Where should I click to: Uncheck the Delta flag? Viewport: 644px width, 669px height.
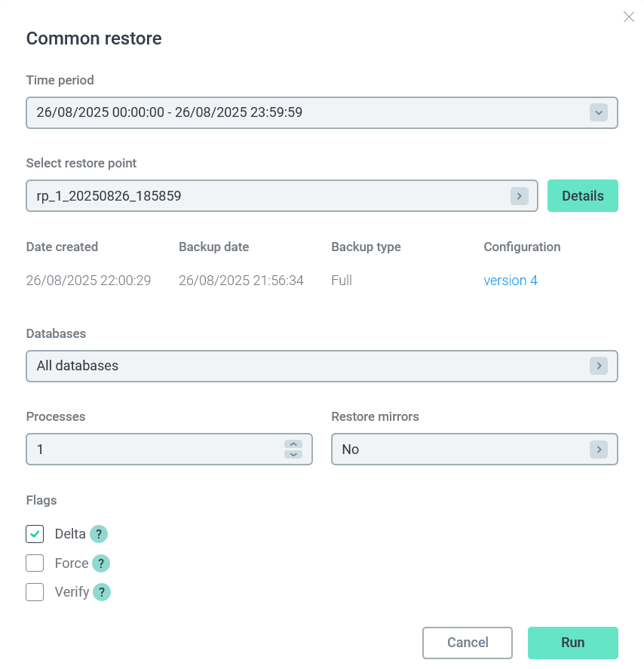35,533
